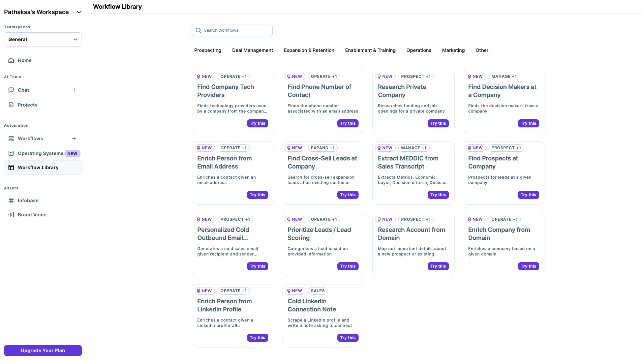Open the General teamspace dropdown
The image size is (642, 364).
pos(75,39)
